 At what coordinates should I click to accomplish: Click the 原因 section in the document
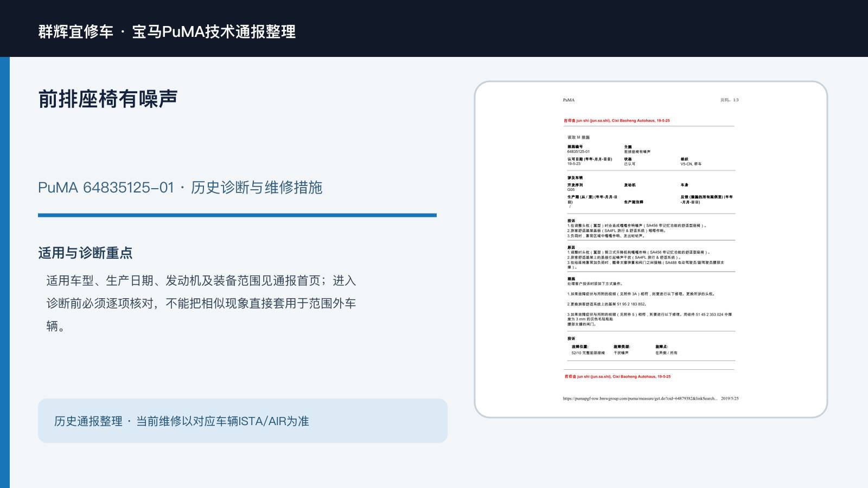(646, 258)
